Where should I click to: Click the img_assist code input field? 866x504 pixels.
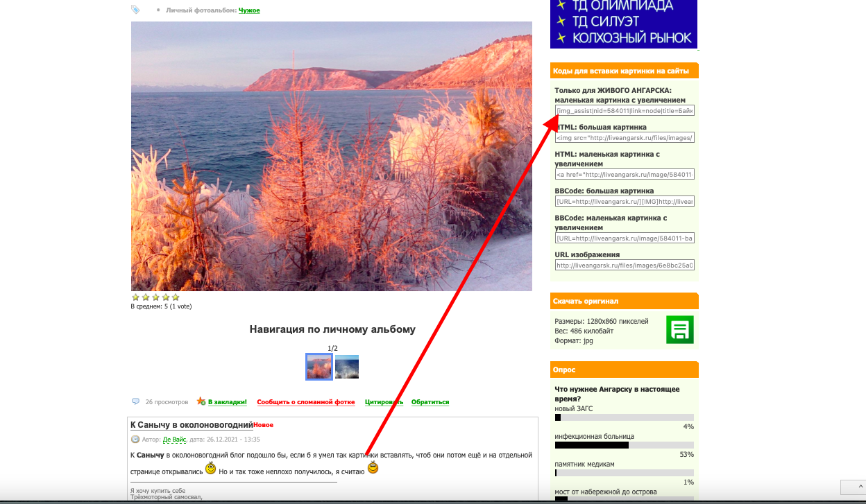[625, 111]
